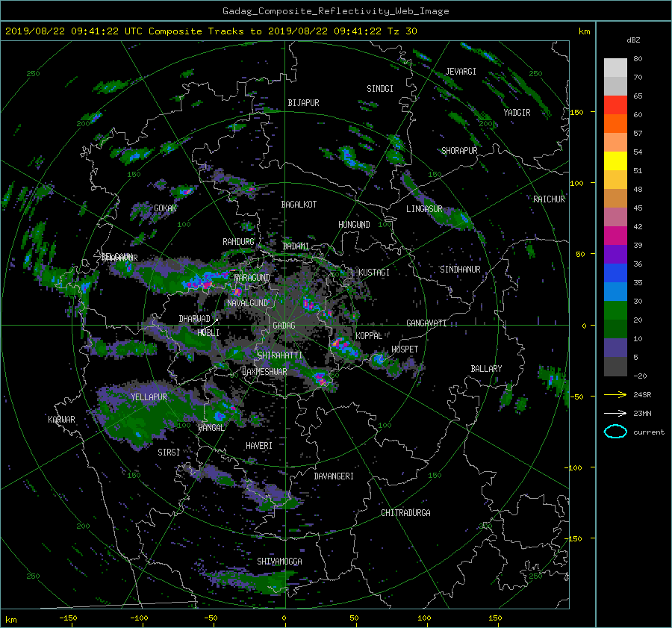Click the white 23MN track arrow in legend
672x628 pixels.
coord(615,413)
